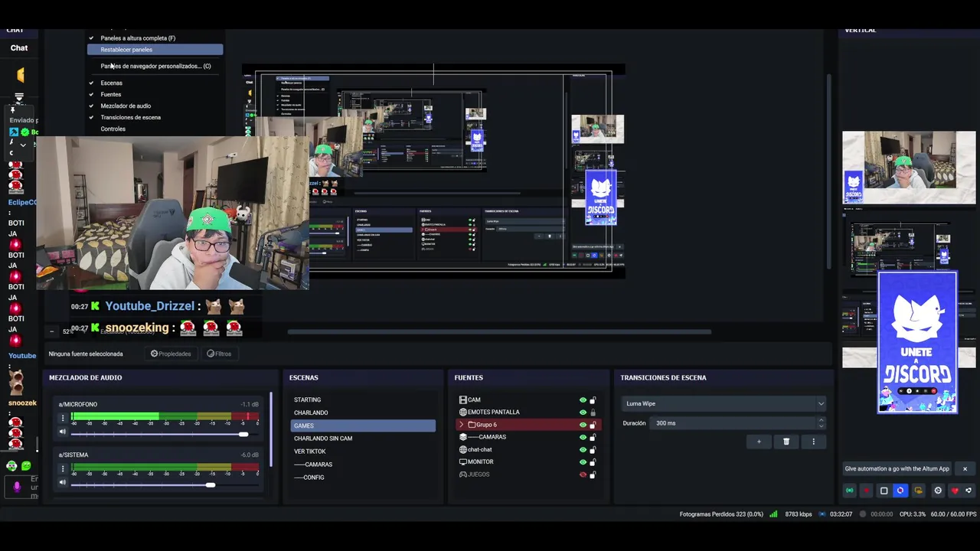980x551 pixels.
Task: Click the purple microphone icon in chat
Action: [17, 487]
